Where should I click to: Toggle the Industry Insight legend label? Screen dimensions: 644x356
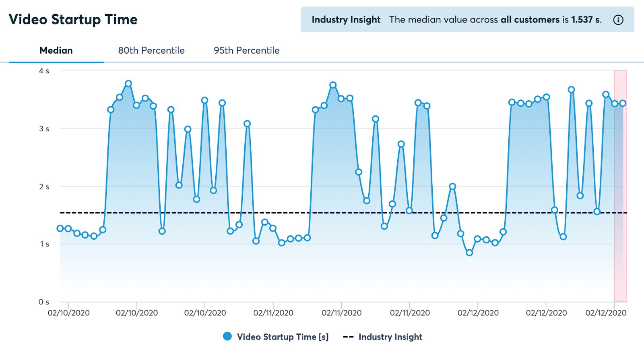(390, 337)
